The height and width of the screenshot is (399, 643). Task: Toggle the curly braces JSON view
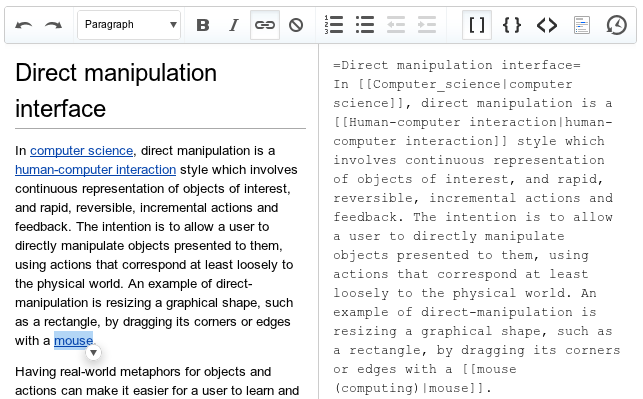pyautogui.click(x=512, y=25)
